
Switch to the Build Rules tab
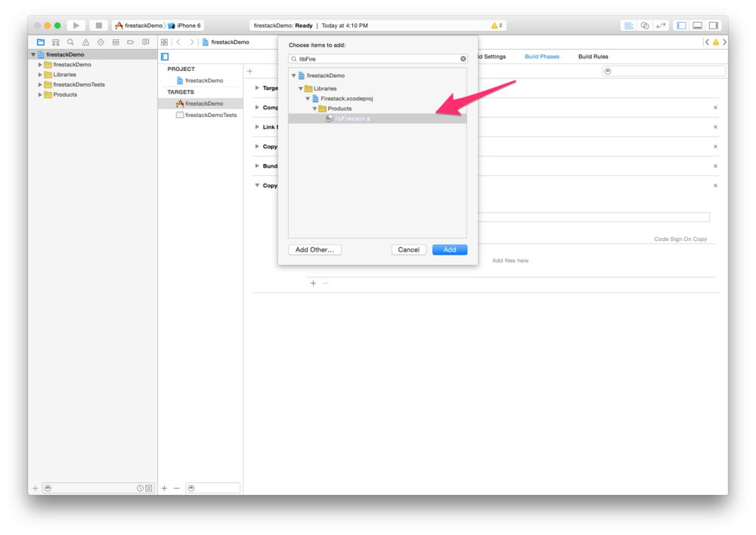pos(593,57)
